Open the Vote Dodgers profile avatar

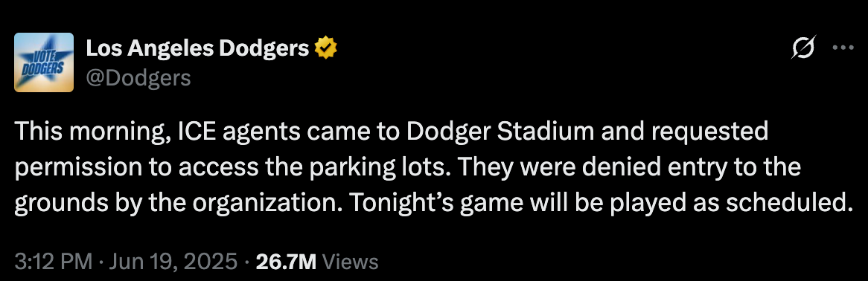(44, 62)
